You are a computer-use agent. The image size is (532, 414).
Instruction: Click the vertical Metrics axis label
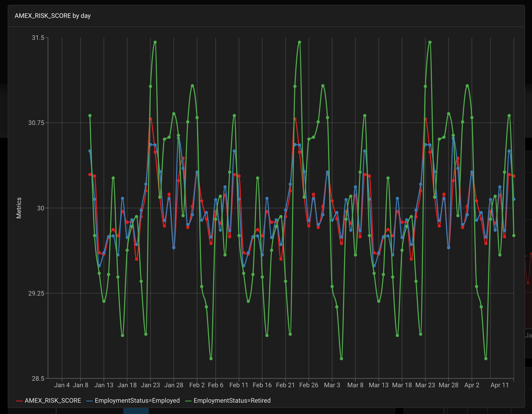pyautogui.click(x=19, y=208)
